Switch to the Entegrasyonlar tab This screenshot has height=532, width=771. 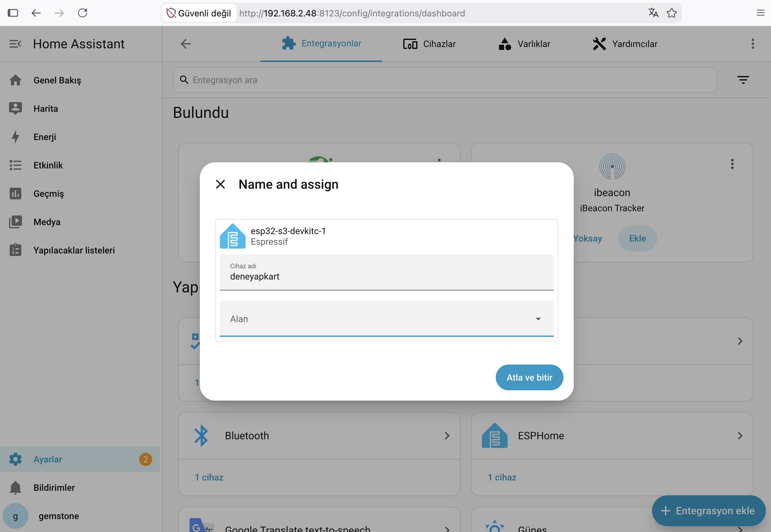(x=321, y=44)
